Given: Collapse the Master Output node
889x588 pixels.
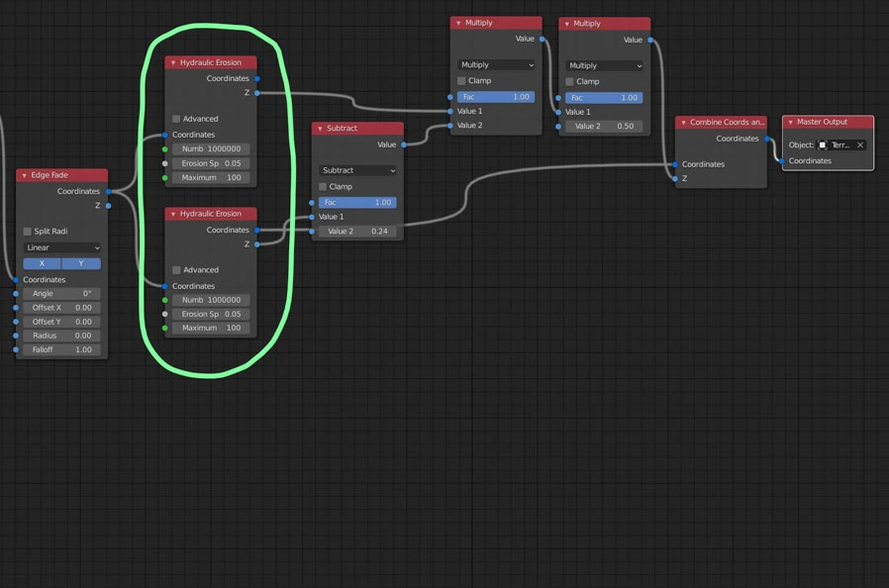Looking at the screenshot, I should [789, 122].
